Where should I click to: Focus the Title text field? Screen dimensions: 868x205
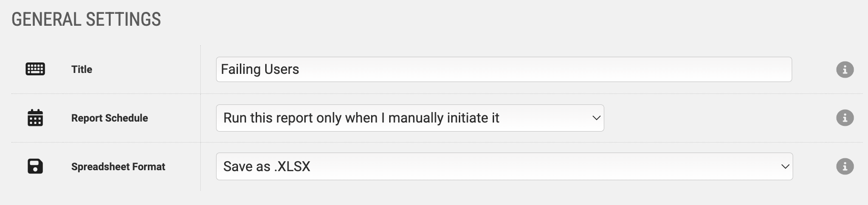tap(504, 70)
